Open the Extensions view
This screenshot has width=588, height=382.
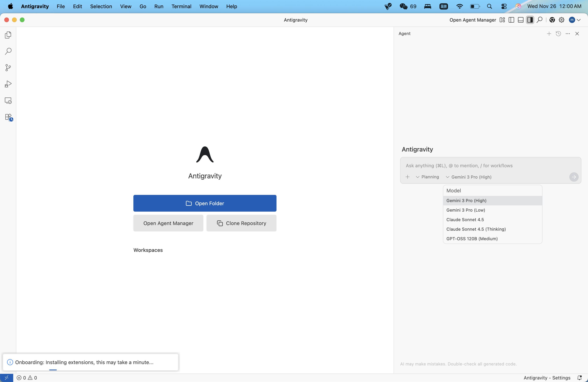coord(9,117)
